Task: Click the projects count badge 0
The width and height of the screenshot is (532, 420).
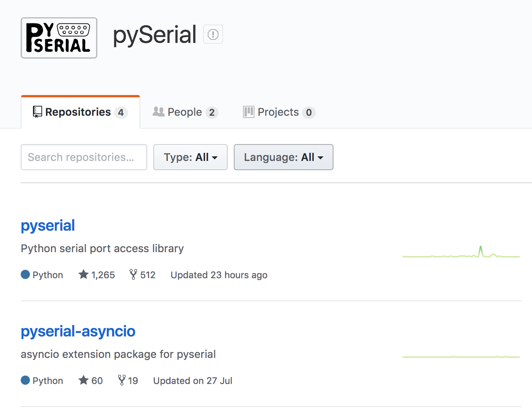Action: 309,113
